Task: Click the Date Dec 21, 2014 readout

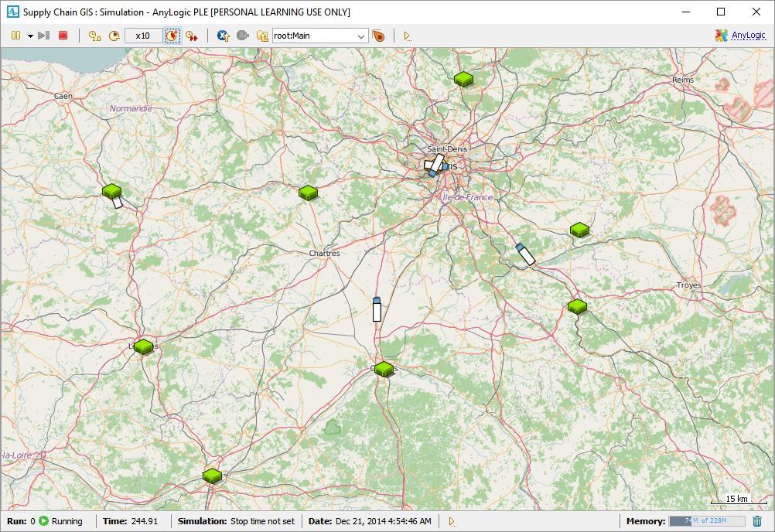Action: (x=370, y=521)
